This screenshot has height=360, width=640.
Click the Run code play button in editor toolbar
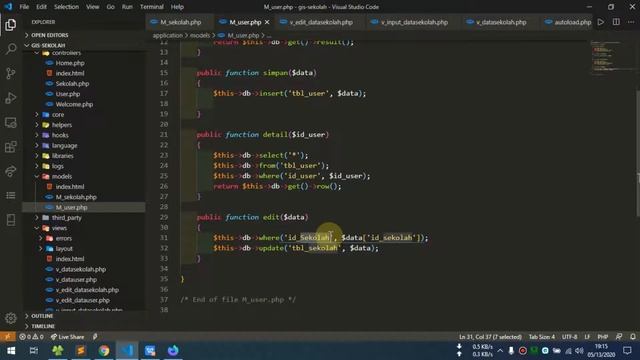click(x=600, y=22)
